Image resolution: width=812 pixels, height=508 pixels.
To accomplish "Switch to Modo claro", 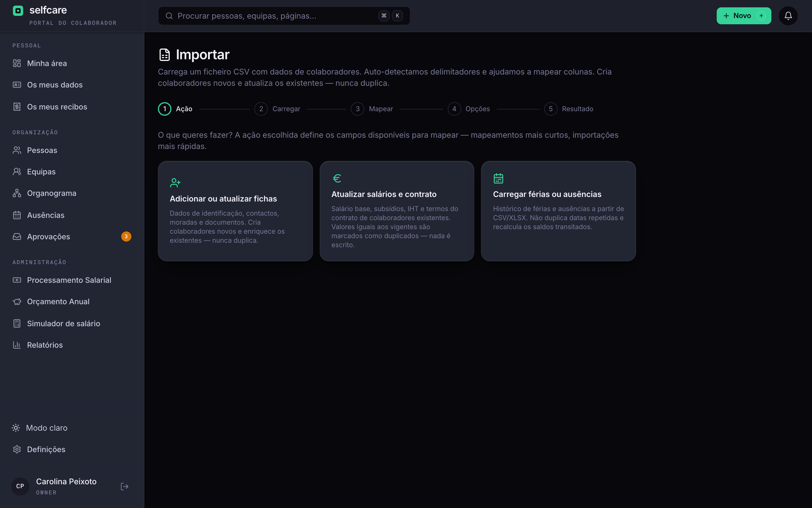I will point(39,428).
